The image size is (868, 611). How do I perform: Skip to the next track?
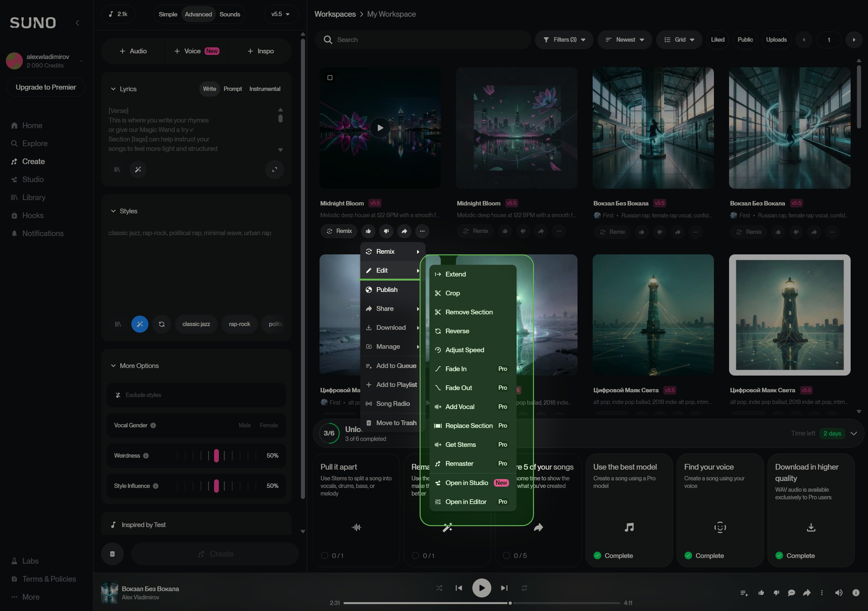pos(504,588)
